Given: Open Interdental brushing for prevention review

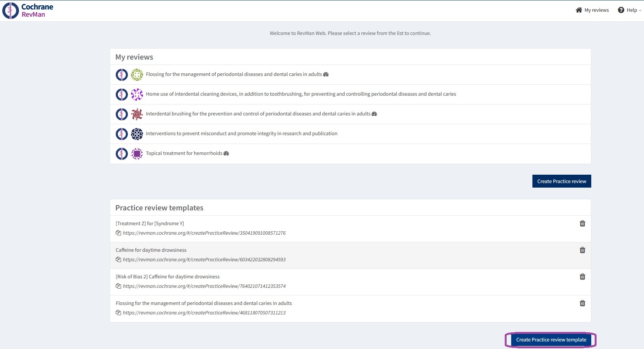Looking at the screenshot, I should [258, 114].
